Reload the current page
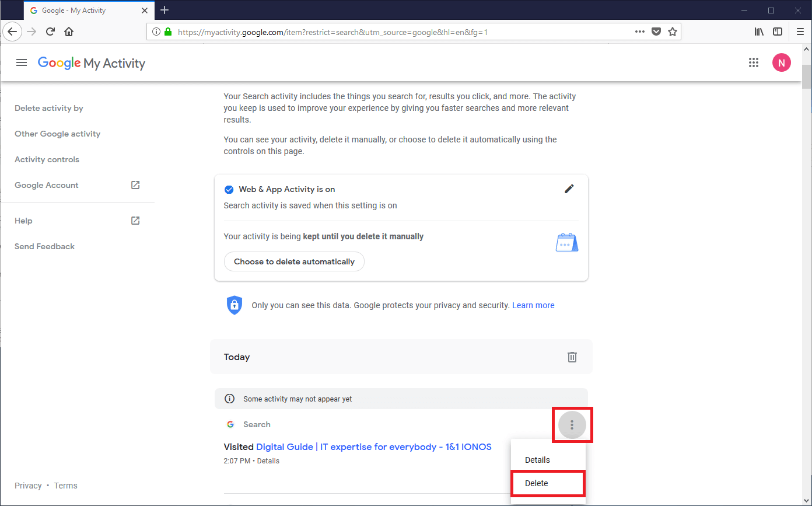Screen dimensions: 812x506 (50, 32)
